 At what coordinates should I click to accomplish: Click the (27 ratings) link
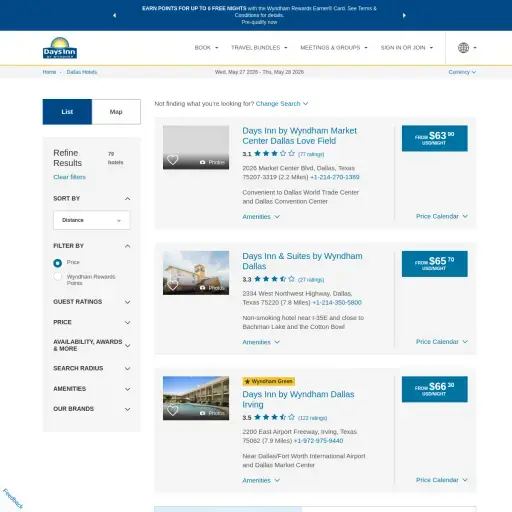coord(311,279)
